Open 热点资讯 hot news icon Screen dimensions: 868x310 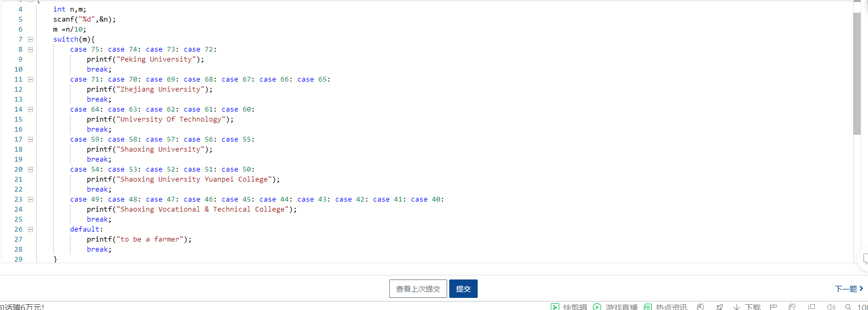[648, 307]
